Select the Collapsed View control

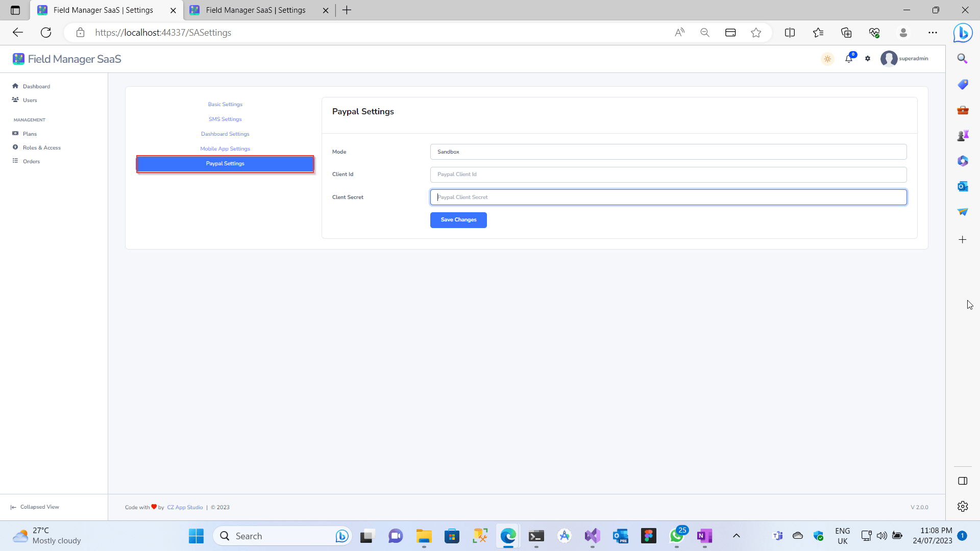(34, 507)
